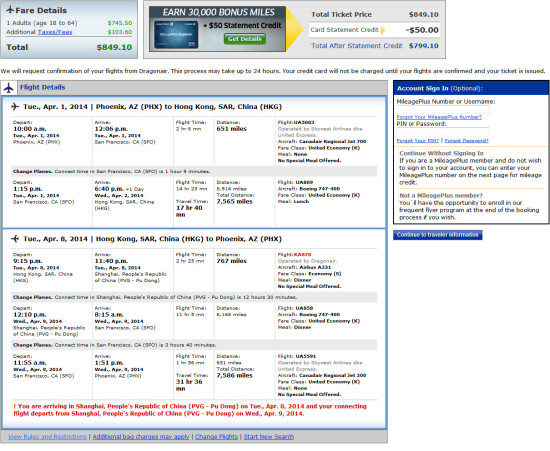Screen dimensions: 550x451
Task: Click the Change Flights link
Action: click(x=216, y=437)
